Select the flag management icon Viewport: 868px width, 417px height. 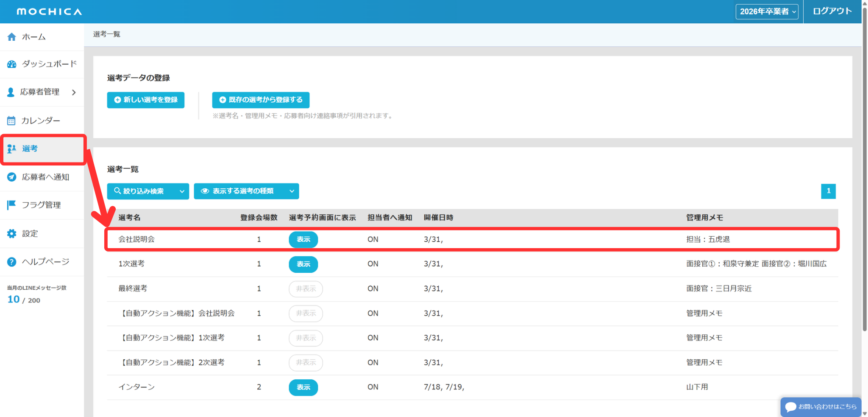(x=11, y=205)
